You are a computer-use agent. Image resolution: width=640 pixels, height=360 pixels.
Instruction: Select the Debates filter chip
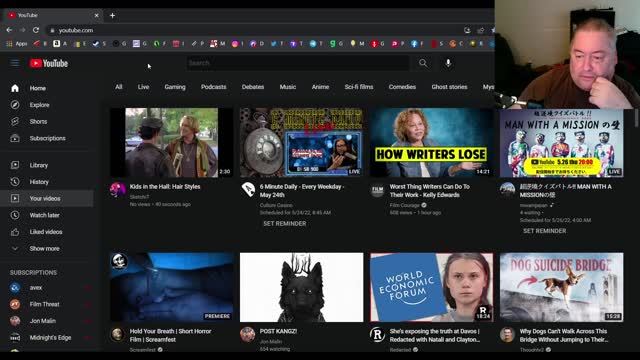(253, 87)
